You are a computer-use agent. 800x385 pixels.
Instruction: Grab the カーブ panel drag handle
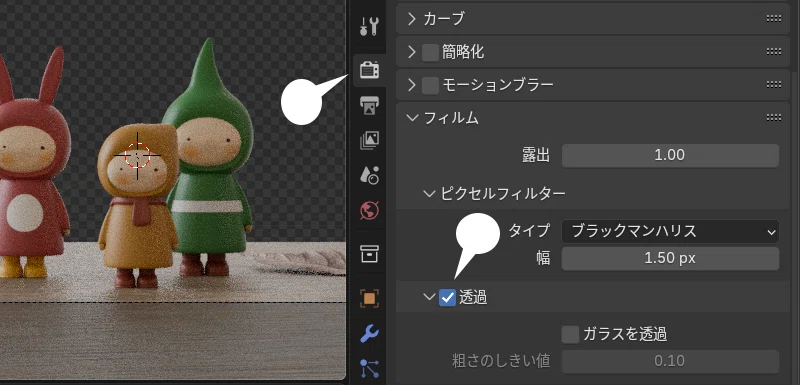[x=773, y=19]
